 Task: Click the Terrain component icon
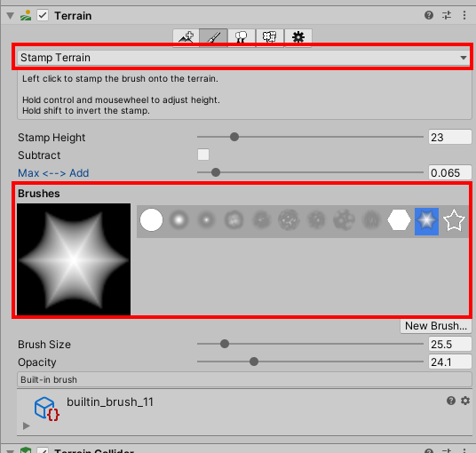point(26,15)
